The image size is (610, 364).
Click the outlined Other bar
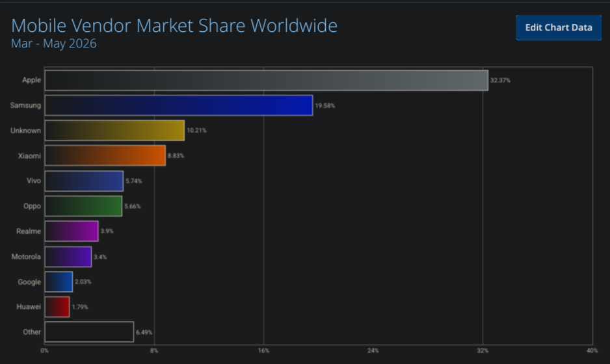[x=90, y=331]
